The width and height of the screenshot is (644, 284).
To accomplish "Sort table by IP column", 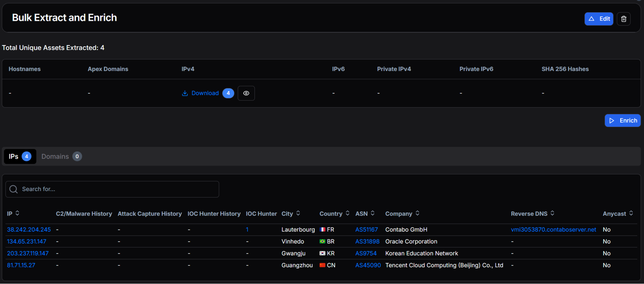I will click(x=17, y=213).
